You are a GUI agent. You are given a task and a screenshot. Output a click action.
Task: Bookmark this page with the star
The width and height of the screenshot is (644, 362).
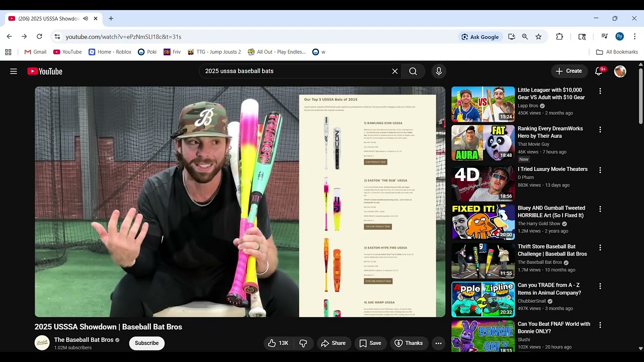point(538,37)
